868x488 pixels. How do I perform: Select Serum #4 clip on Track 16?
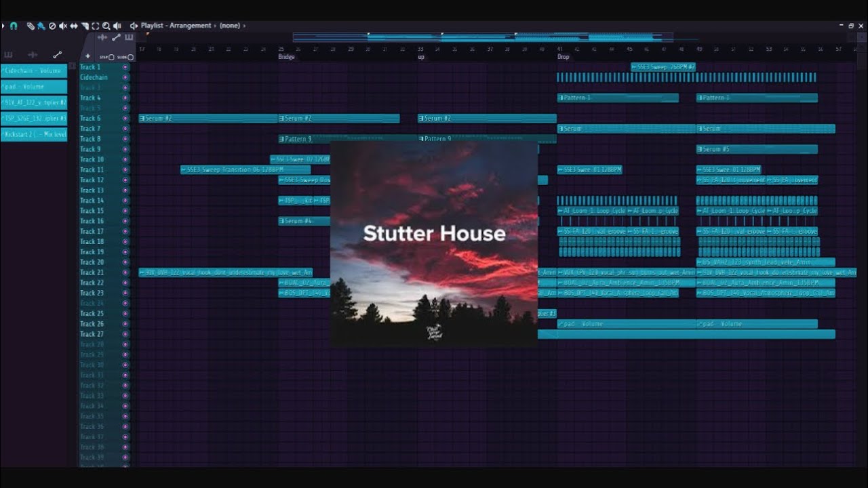(304, 221)
